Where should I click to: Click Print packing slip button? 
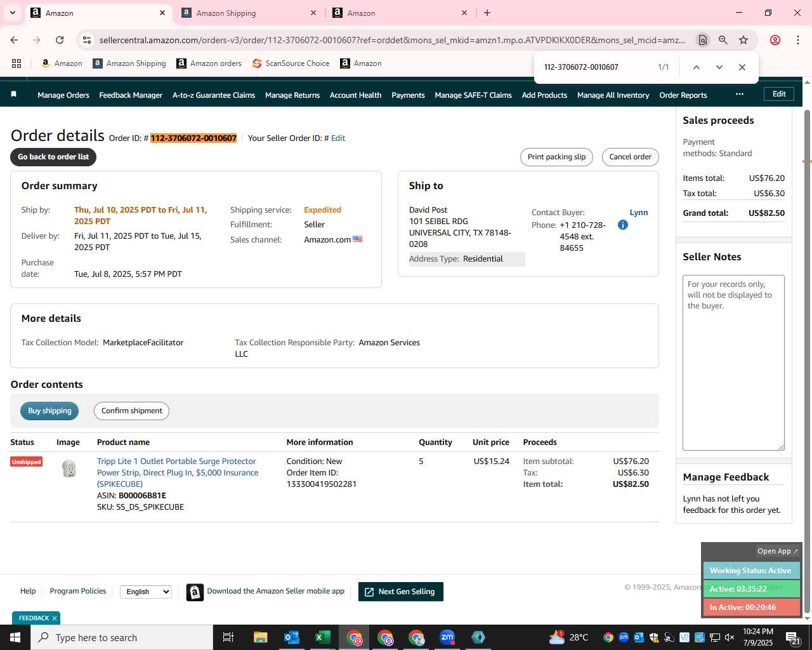556,157
